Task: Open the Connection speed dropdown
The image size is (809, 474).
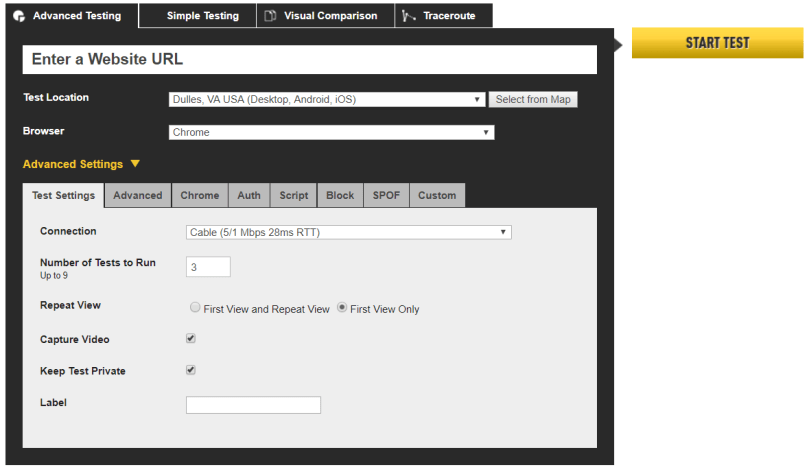Action: (x=349, y=233)
